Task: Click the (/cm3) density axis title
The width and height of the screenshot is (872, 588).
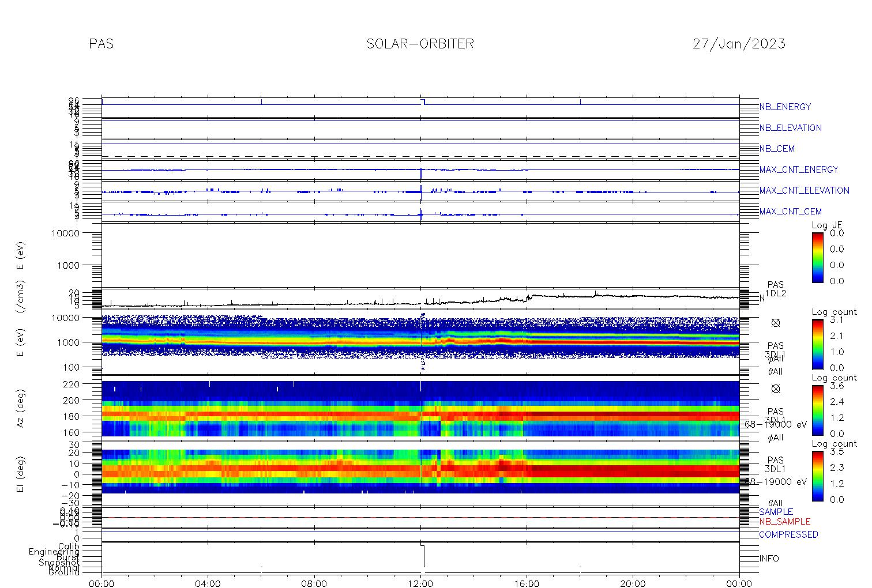Action: coord(21,297)
